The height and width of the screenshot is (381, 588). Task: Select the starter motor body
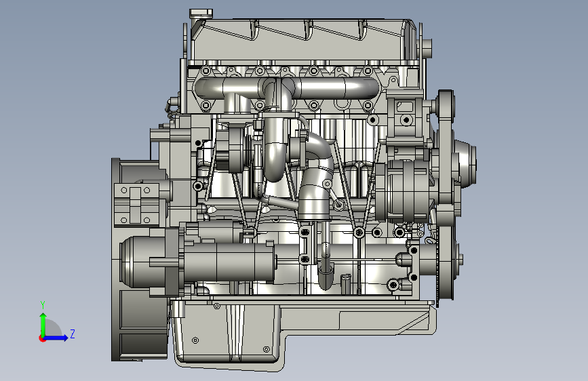[229, 262]
